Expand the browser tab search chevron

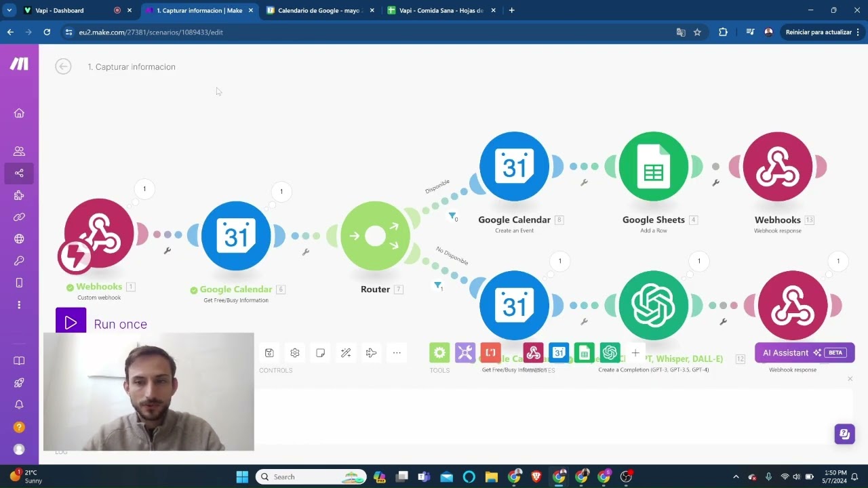(9, 10)
